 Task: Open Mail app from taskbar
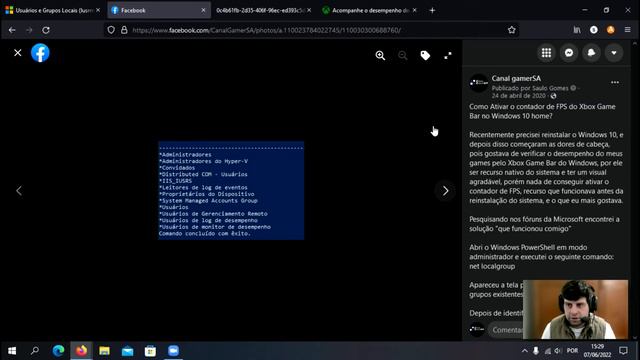click(x=127, y=351)
